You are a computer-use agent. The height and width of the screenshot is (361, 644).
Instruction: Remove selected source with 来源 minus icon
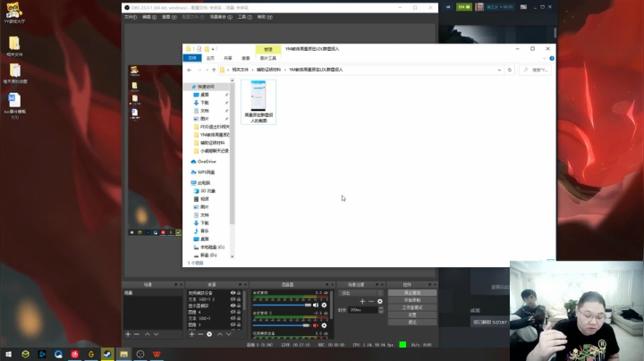[x=200, y=334]
